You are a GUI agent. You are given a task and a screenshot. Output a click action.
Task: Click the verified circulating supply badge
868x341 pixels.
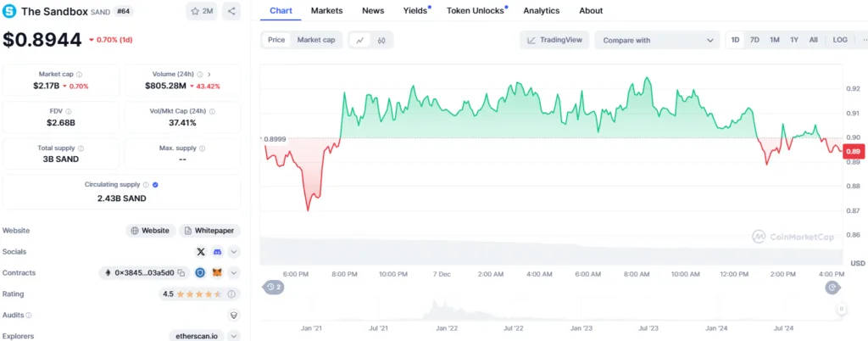click(156, 185)
